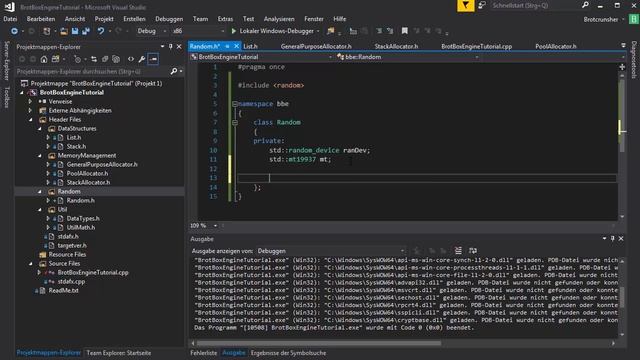The height and width of the screenshot is (360, 640).
Task: Open the x86 platform dropdown
Action: [198, 31]
